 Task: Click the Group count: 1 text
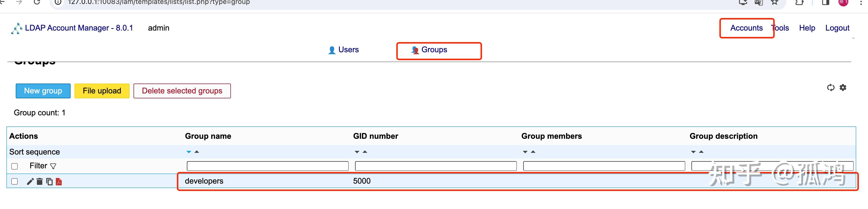(x=39, y=113)
